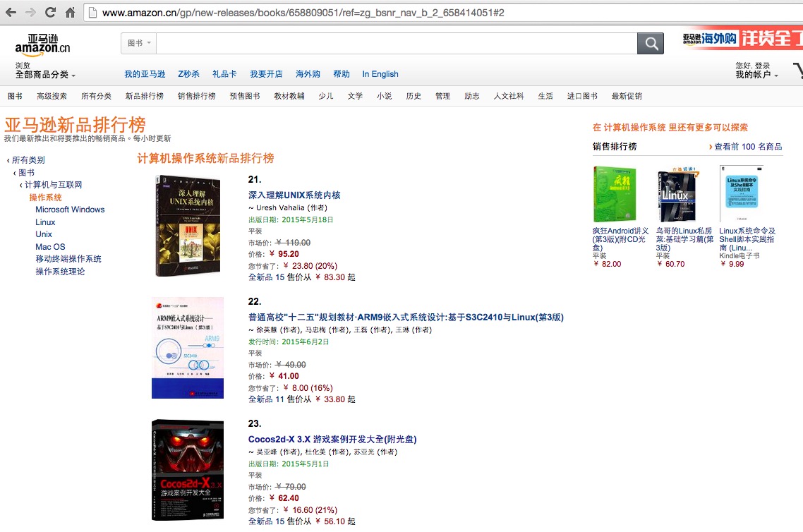
Task: Open the 生活 lifestyle tab
Action: (x=545, y=96)
